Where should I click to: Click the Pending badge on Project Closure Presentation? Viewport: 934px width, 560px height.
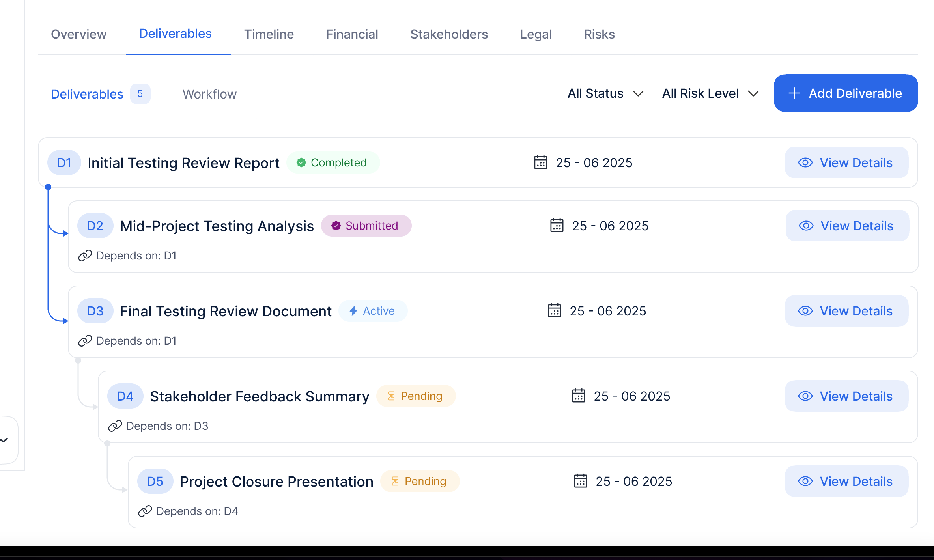420,481
